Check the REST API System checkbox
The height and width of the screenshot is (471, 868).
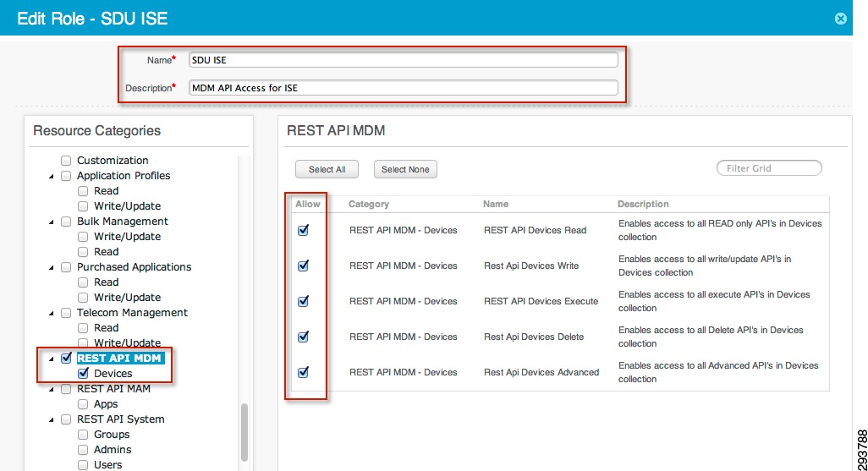tap(66, 419)
